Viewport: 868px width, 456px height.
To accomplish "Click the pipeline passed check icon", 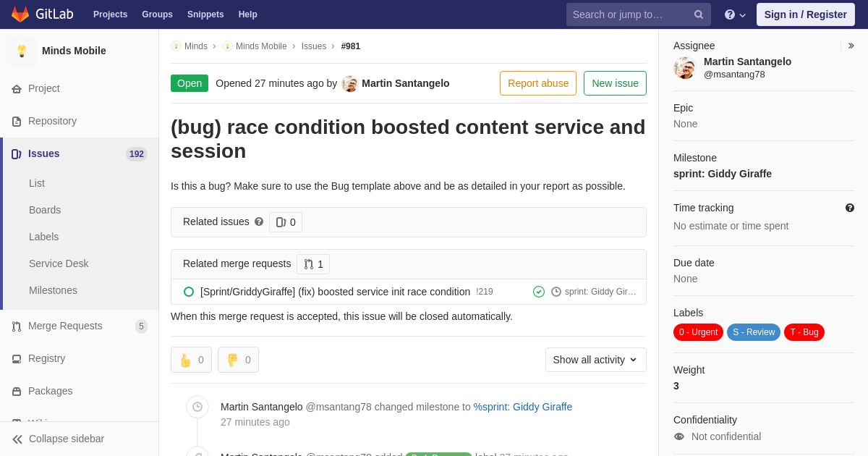I will (539, 292).
